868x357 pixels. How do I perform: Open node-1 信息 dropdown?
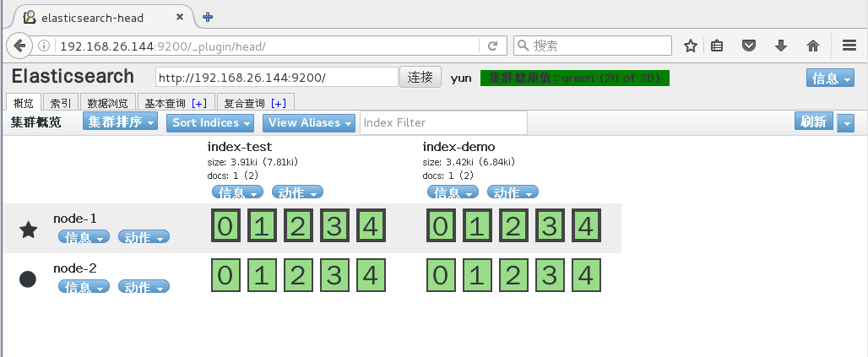click(84, 237)
